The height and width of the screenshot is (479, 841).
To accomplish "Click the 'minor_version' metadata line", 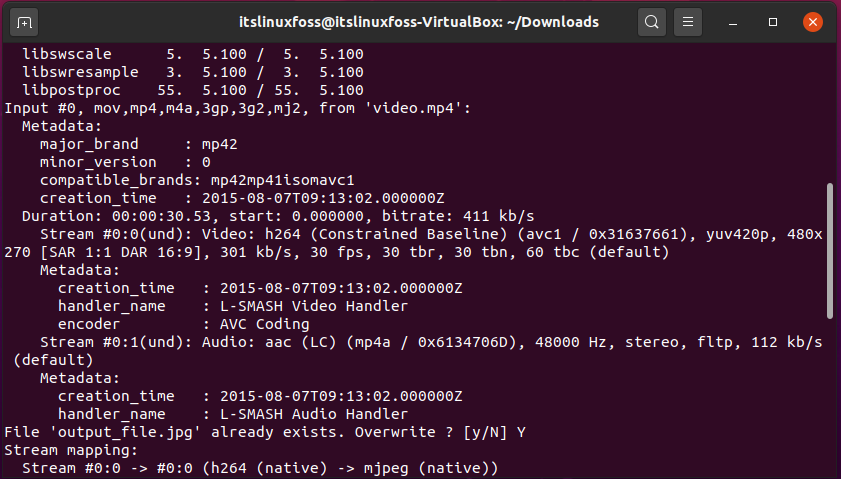I will (125, 162).
